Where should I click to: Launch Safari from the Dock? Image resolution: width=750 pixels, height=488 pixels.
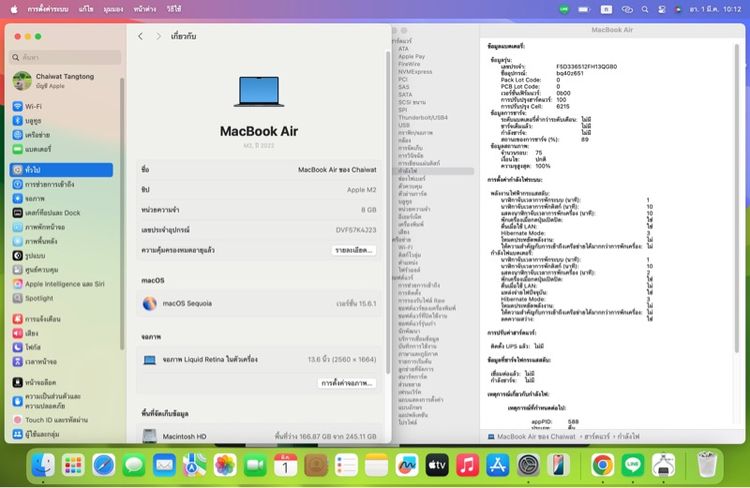click(x=103, y=465)
